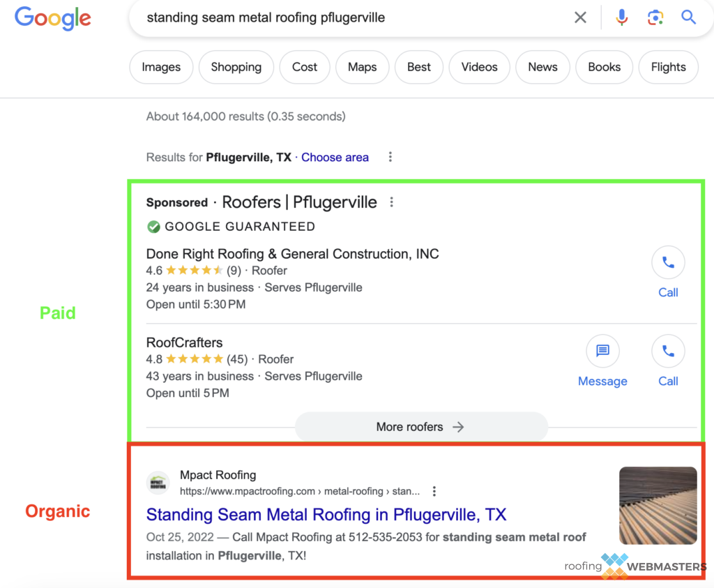
Task: Switch to Flights results
Action: coord(669,68)
